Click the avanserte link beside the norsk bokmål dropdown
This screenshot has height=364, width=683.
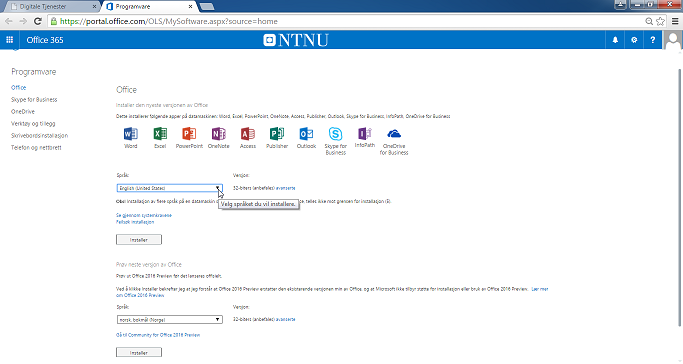pyautogui.click(x=286, y=319)
